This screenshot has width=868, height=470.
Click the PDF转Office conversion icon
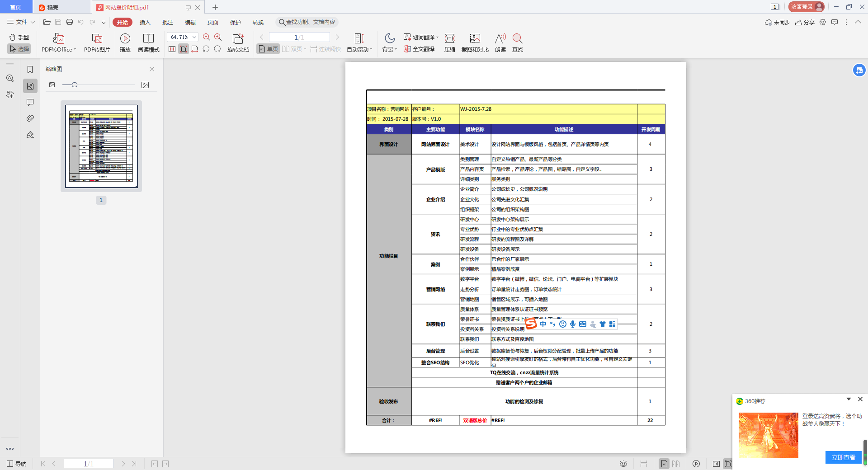tap(58, 39)
